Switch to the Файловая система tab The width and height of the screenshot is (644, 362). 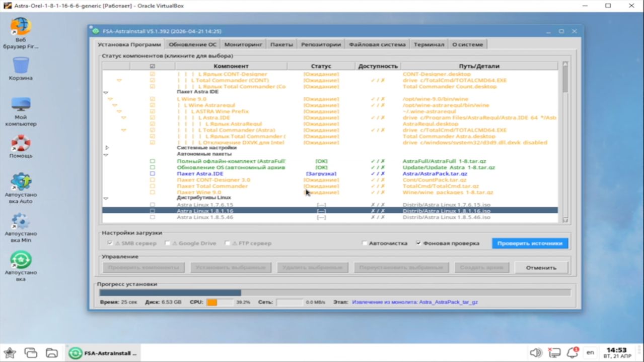[x=377, y=44]
